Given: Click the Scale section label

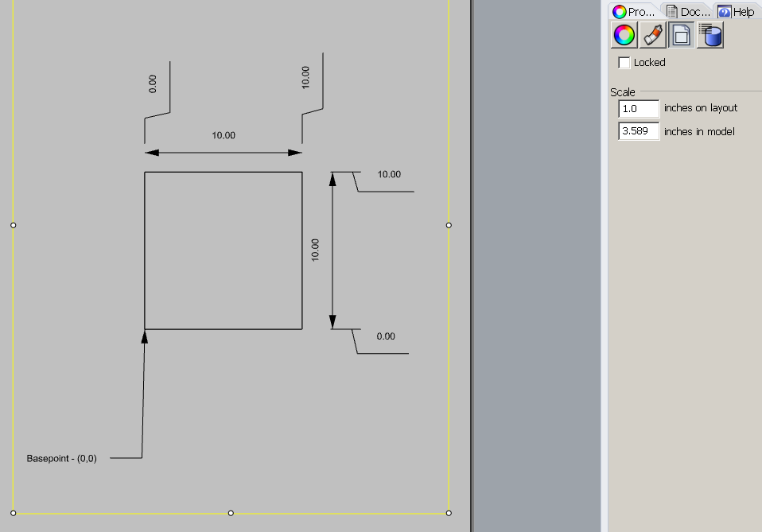Looking at the screenshot, I should (623, 92).
